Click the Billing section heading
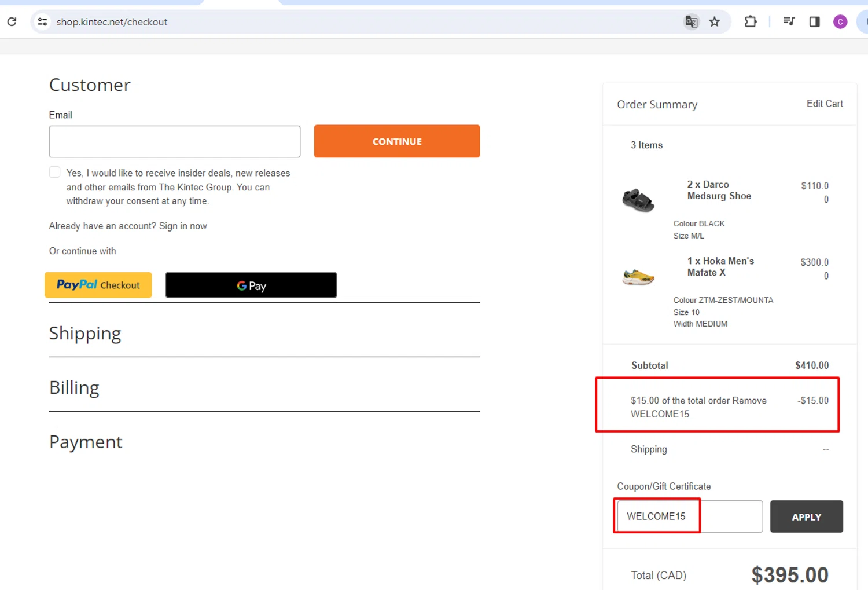Screen dimensions: 868x590 coord(74,387)
